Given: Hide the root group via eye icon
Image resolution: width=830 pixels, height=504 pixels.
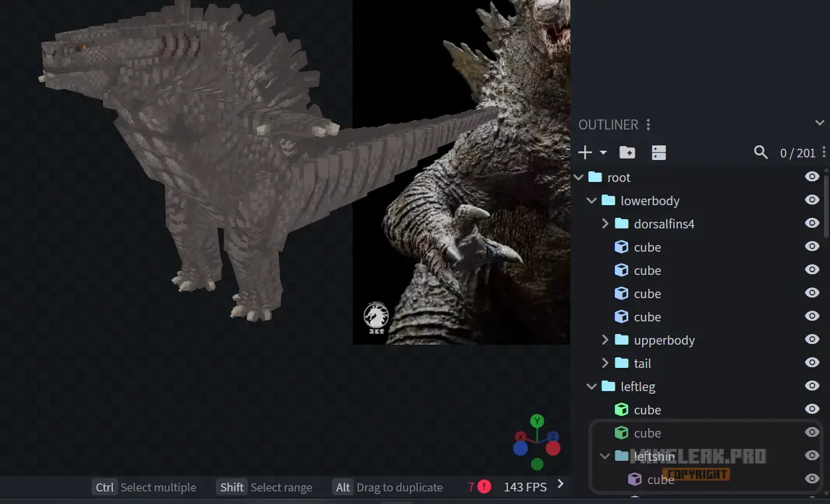Looking at the screenshot, I should (x=811, y=177).
